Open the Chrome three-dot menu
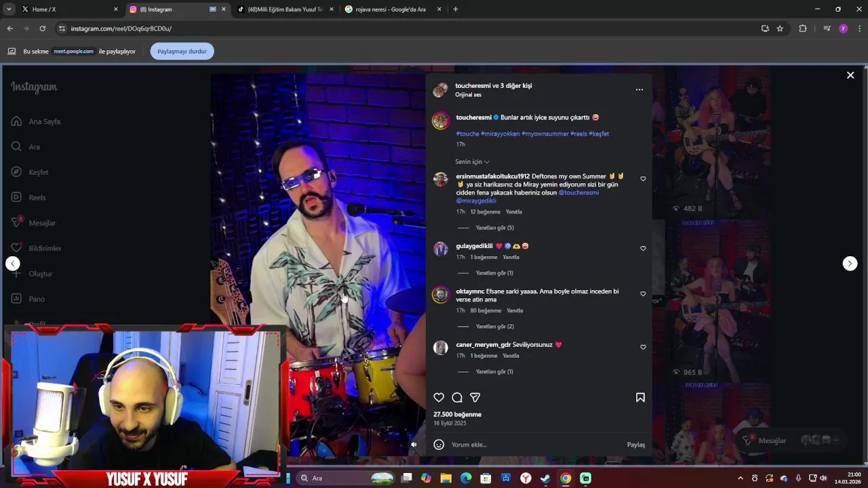 click(859, 28)
